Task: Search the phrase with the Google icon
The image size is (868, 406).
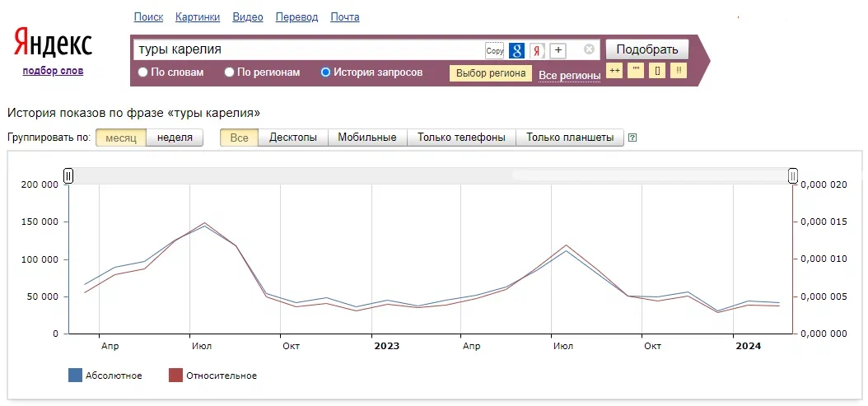Action: [x=516, y=50]
